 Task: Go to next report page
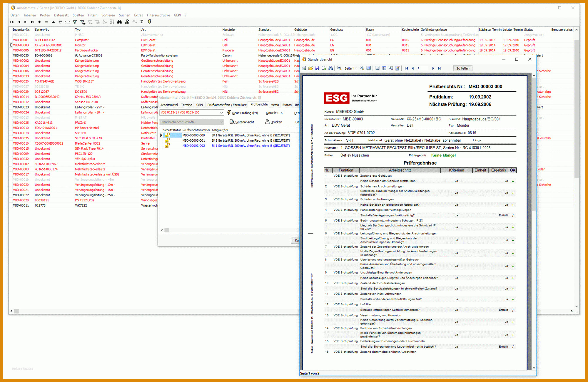click(433, 68)
